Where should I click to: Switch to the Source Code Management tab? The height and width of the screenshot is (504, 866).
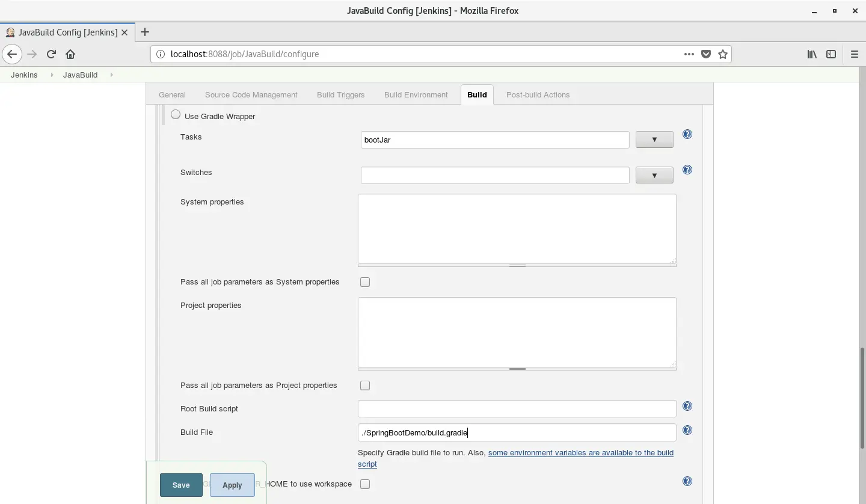[x=251, y=95]
